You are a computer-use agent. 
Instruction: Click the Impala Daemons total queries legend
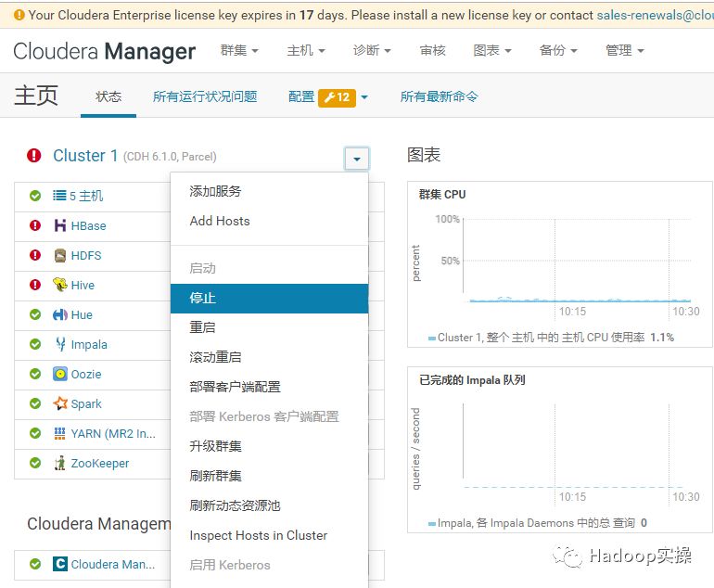tap(537, 523)
